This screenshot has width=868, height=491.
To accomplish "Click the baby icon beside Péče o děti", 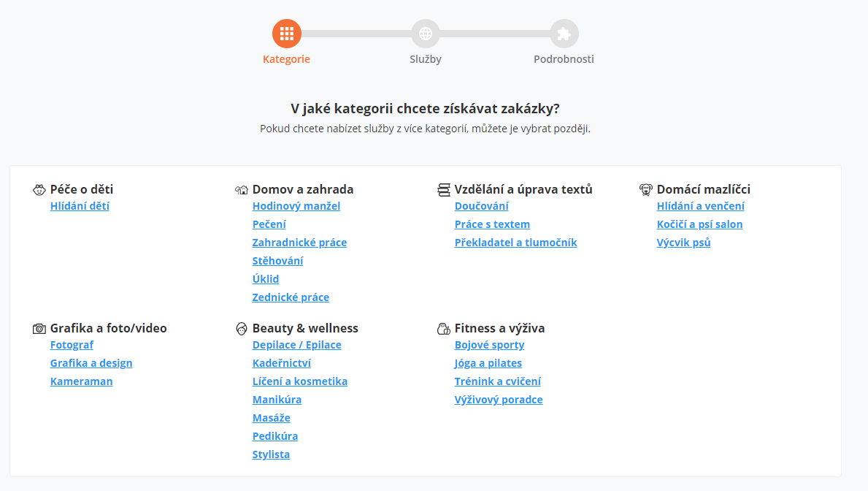I will point(39,189).
